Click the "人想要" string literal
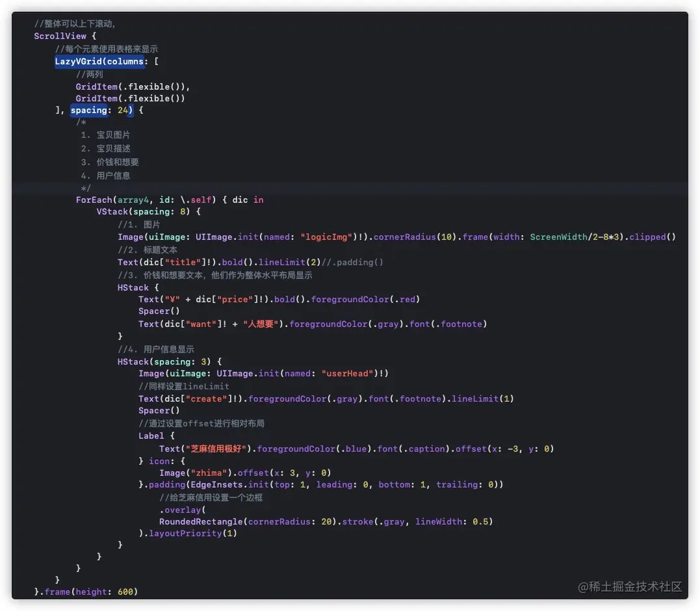 click(261, 324)
